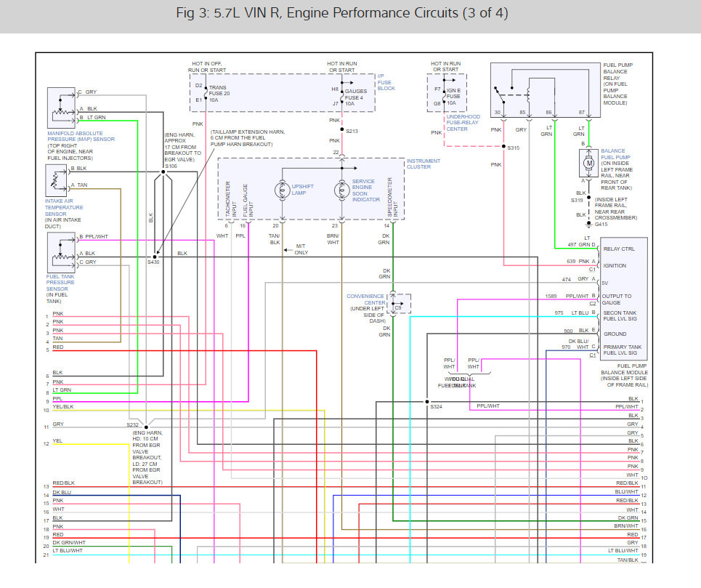Select the 'IGNITION' module pin label
This screenshot has width=701, height=588.
point(615,265)
